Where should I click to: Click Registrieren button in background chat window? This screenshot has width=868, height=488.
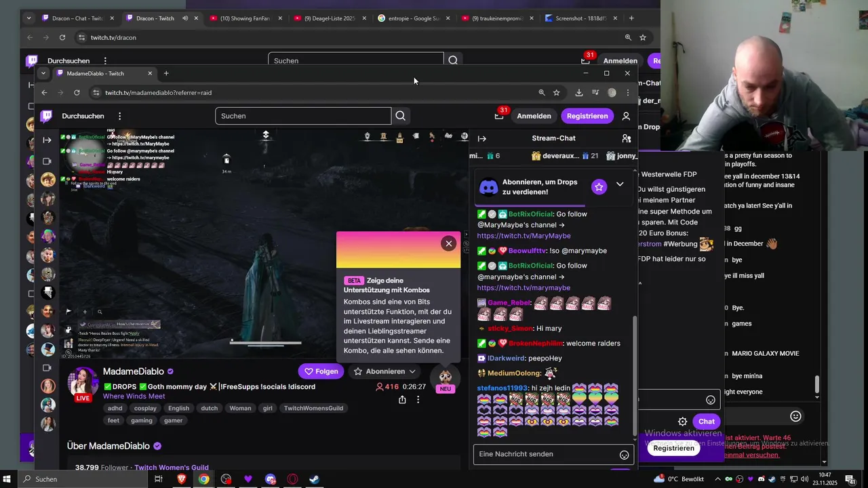(x=673, y=448)
